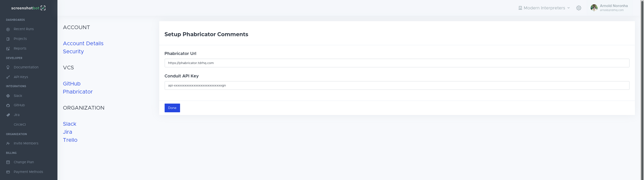The height and width of the screenshot is (180, 644).
Task: Focus the Phabricator Url input field
Action: [396, 63]
